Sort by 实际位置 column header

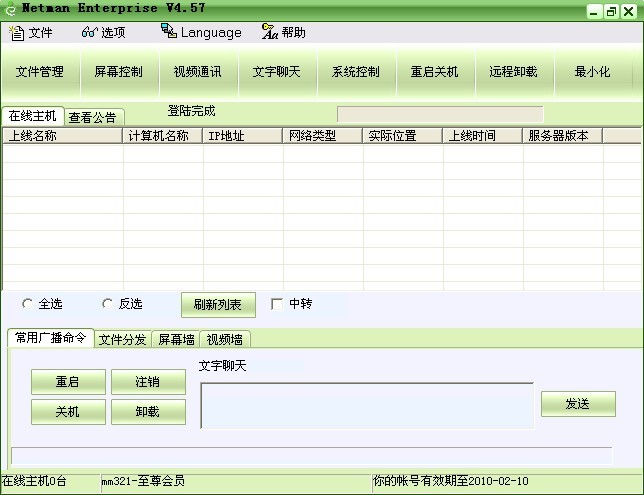403,136
